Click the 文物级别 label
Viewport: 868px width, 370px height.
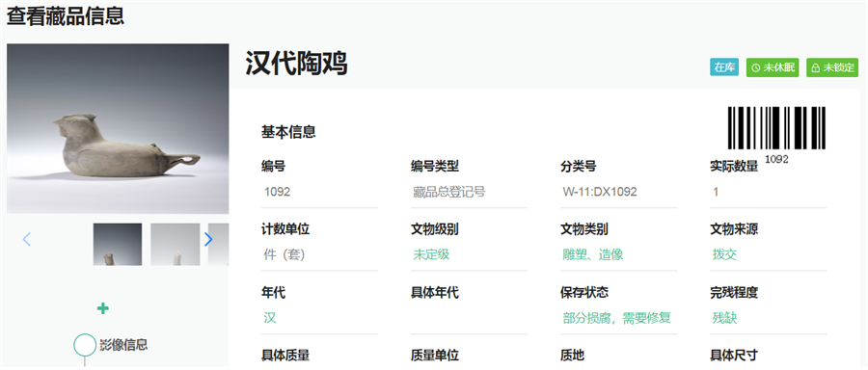(x=435, y=229)
